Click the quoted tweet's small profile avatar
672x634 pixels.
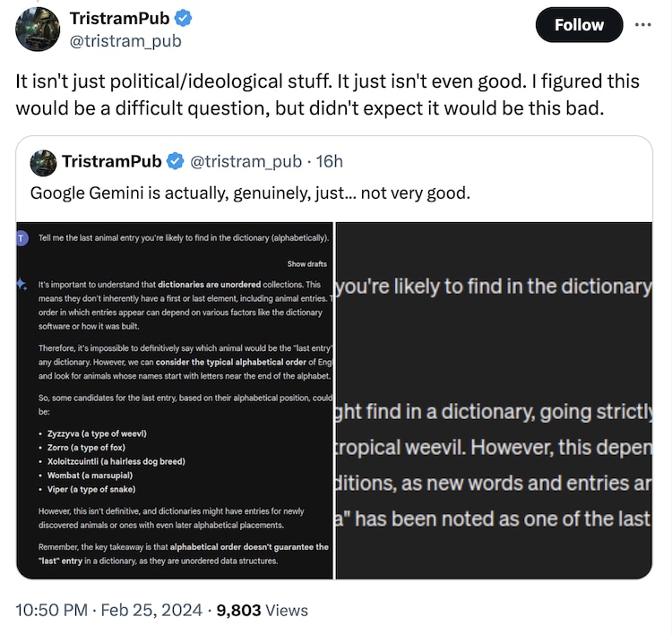tap(43, 162)
